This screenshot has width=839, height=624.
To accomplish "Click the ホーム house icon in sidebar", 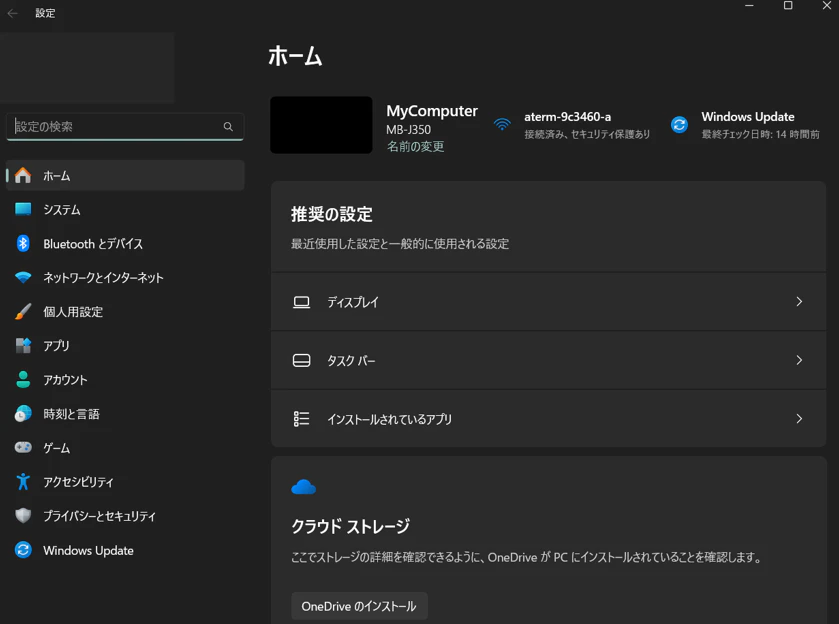I will [x=22, y=175].
